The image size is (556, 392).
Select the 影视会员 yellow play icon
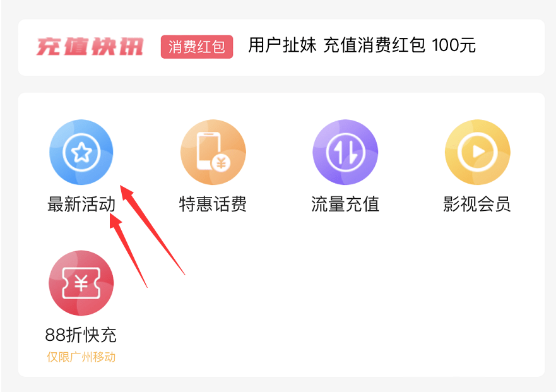[477, 152]
